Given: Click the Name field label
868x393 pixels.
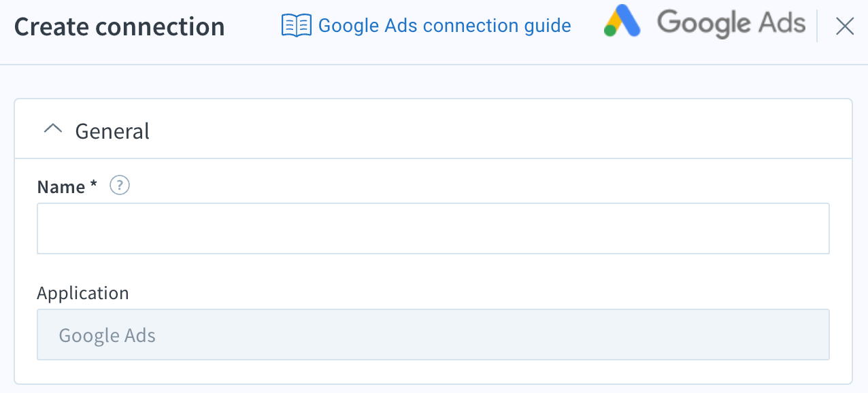Looking at the screenshot, I should point(61,187).
